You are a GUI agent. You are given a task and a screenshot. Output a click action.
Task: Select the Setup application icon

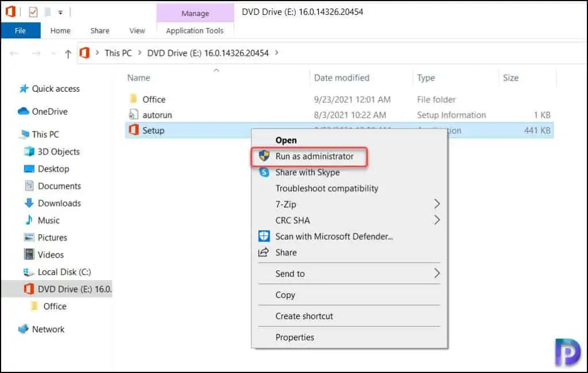(133, 130)
